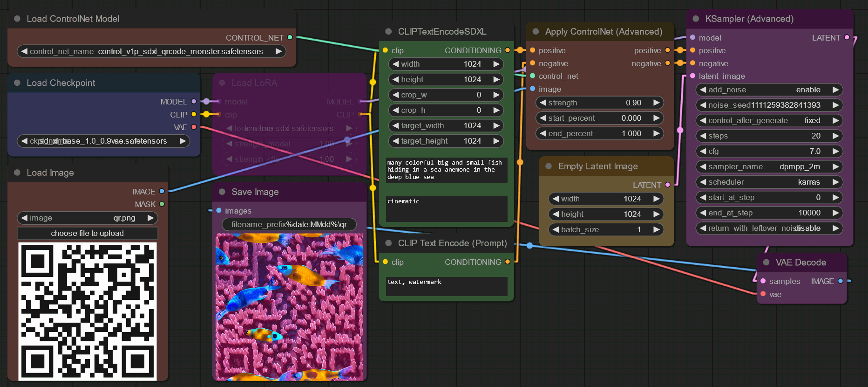Viewport: 868px width, 387px height.
Task: Open the ckpt_name checkpoint selector
Action: click(x=103, y=141)
